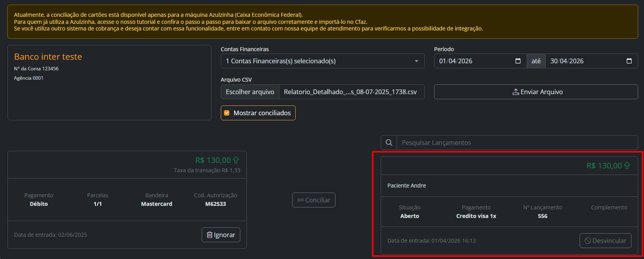Click authorization code M62533

(215, 204)
